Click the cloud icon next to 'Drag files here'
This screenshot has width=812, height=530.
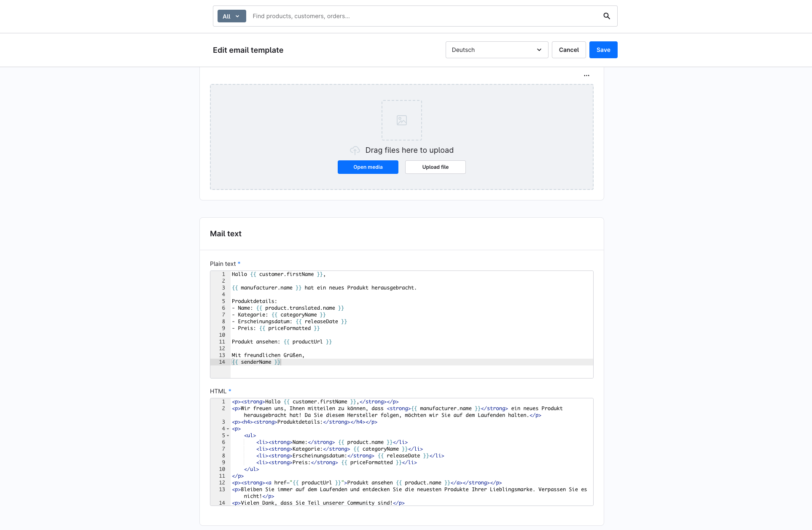click(x=355, y=150)
